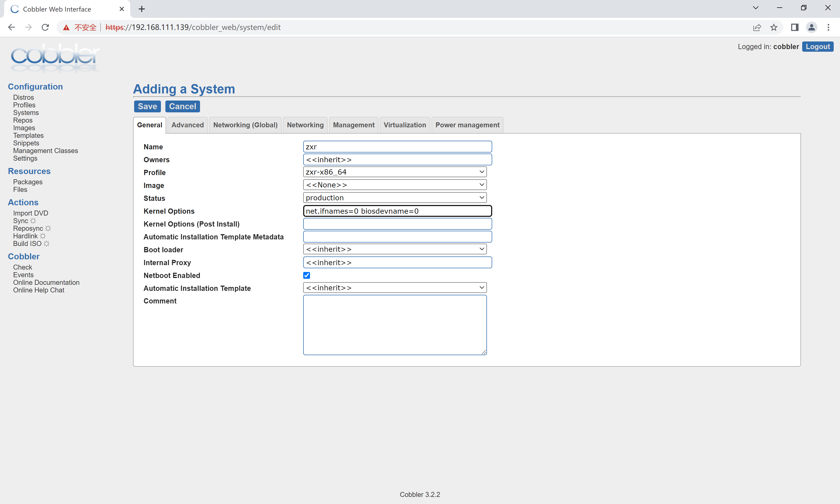Click the Automatic Installation Template Metadata field
This screenshot has width=840, height=504.
[397, 237]
